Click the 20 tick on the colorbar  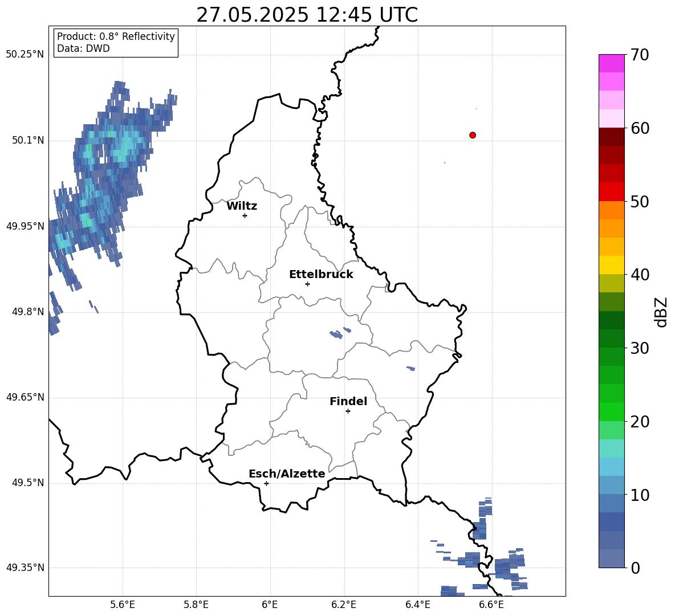639,421
